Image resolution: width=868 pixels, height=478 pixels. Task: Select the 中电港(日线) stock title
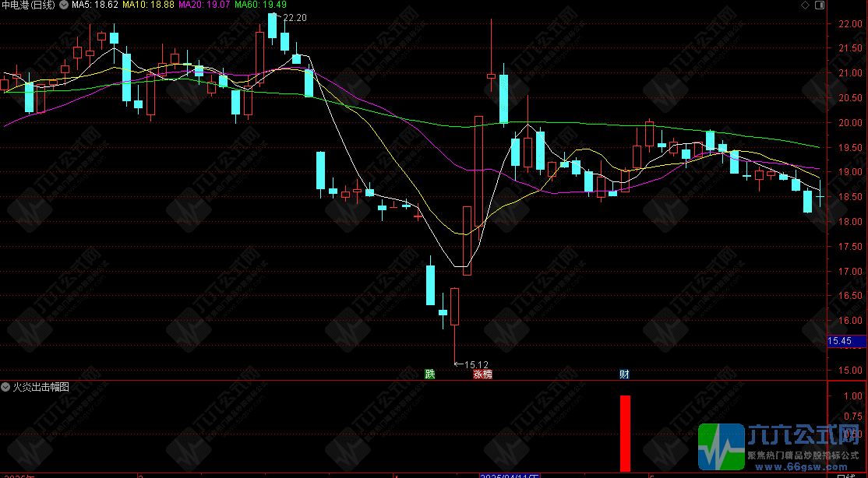point(28,5)
